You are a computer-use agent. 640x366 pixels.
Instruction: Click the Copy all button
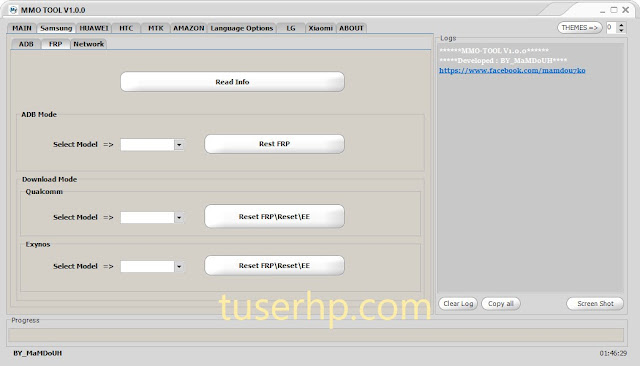501,304
